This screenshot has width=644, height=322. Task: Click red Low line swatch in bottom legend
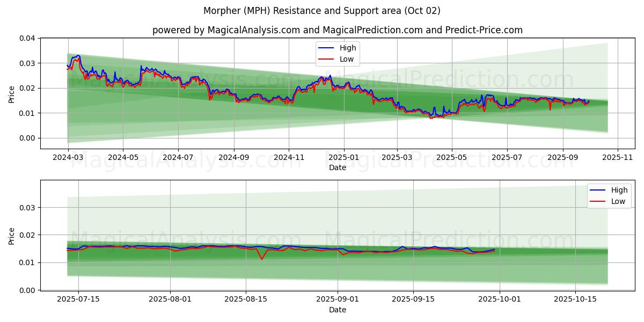coord(598,201)
